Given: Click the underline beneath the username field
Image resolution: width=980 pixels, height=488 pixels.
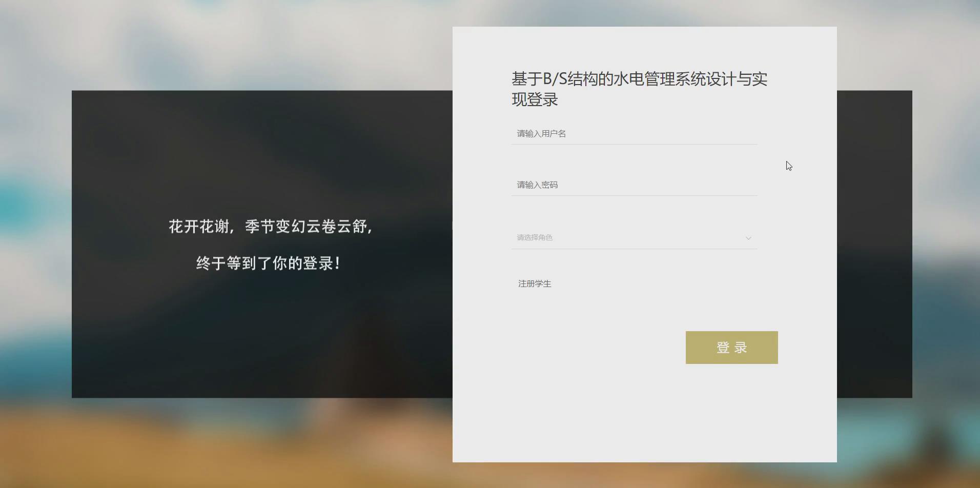Looking at the screenshot, I should point(634,145).
